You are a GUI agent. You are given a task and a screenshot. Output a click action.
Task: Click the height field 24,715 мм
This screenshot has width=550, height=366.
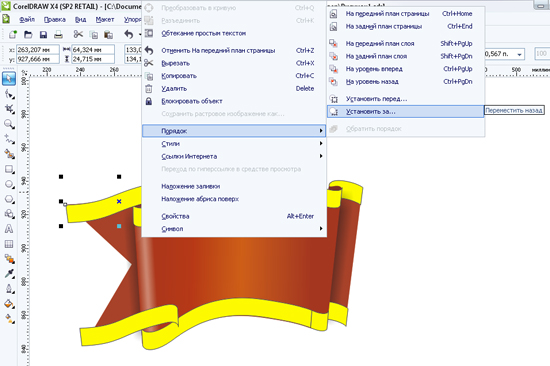(93, 59)
